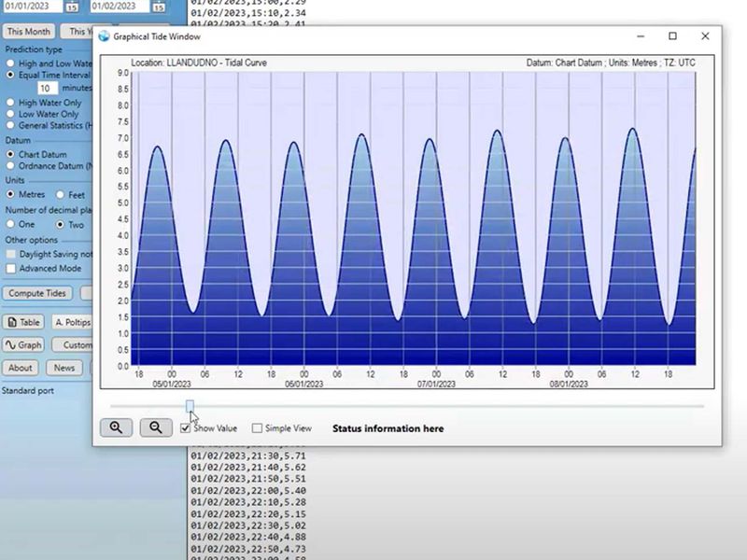The height and width of the screenshot is (560, 747).
Task: Click the 06/01/2023 date label on chart axis
Action: click(x=304, y=384)
